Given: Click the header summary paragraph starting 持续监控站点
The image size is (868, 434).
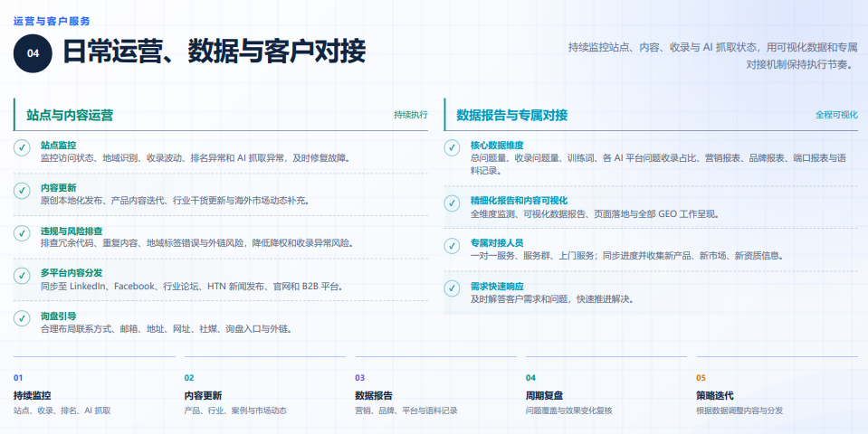Looking at the screenshot, I should [x=713, y=56].
